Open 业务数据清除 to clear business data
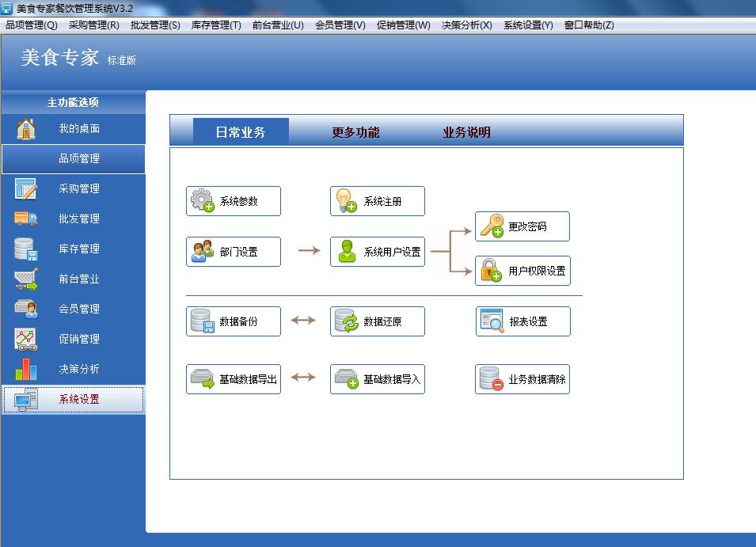 (x=522, y=378)
